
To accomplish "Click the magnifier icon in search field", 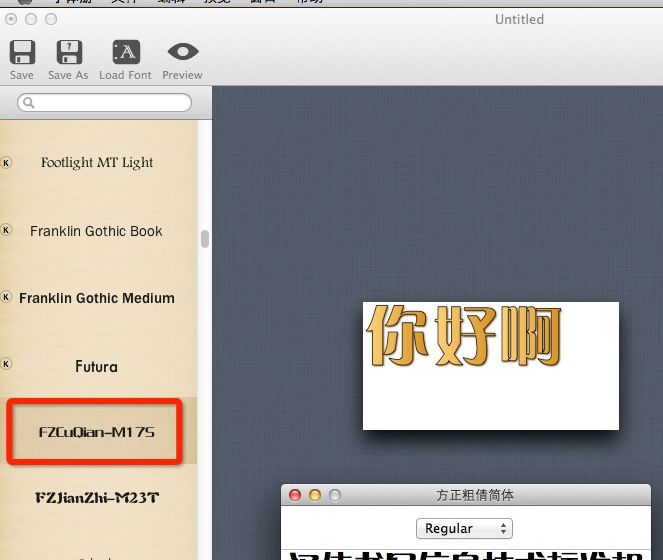I will pos(27,103).
